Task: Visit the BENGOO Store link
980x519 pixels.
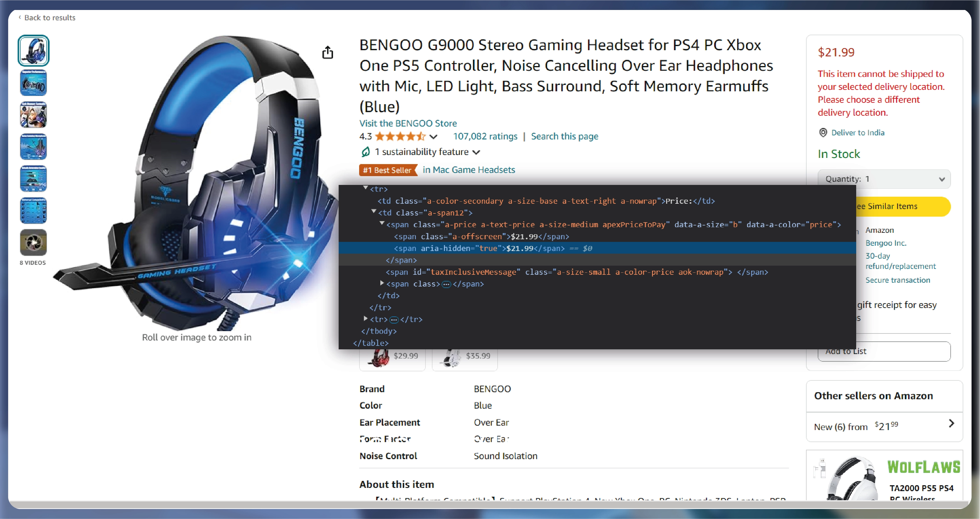Action: tap(408, 123)
